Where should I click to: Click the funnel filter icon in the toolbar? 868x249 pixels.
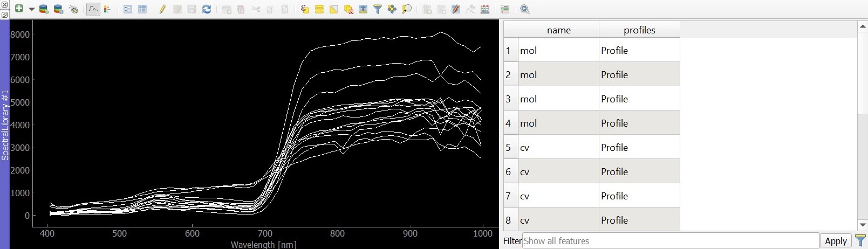click(x=378, y=9)
